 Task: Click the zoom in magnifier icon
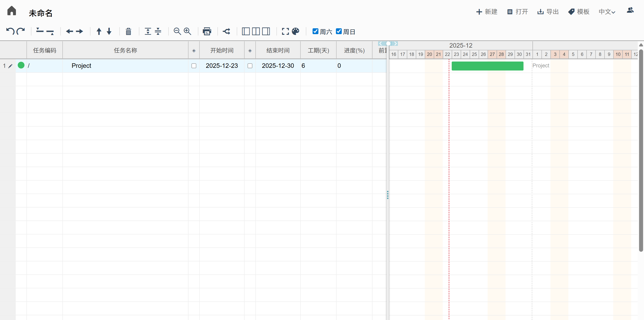[187, 31]
